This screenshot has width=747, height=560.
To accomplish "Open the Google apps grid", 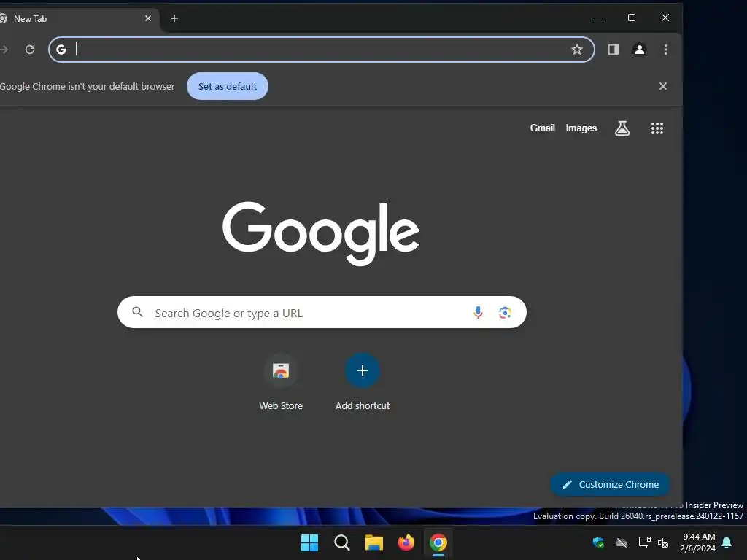I will tap(657, 128).
